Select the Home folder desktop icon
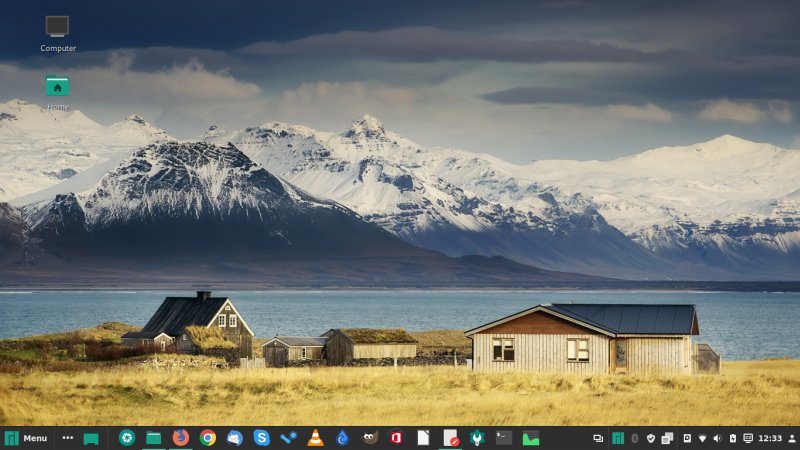800x450 pixels. 58,92
